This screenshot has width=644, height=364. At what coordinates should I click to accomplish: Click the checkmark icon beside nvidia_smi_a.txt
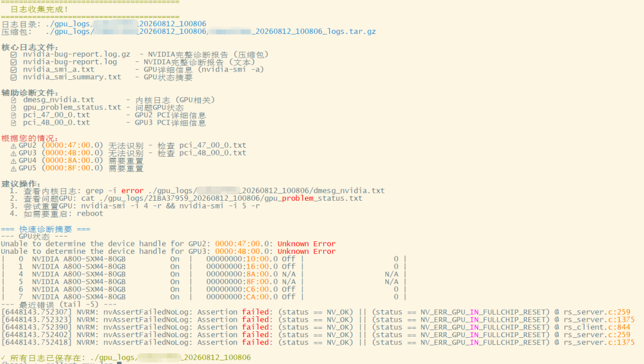point(14,70)
